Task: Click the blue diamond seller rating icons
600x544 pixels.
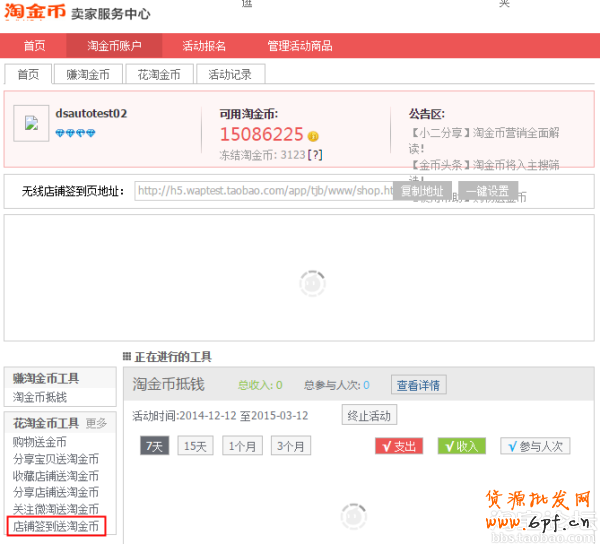Action: (x=75, y=134)
